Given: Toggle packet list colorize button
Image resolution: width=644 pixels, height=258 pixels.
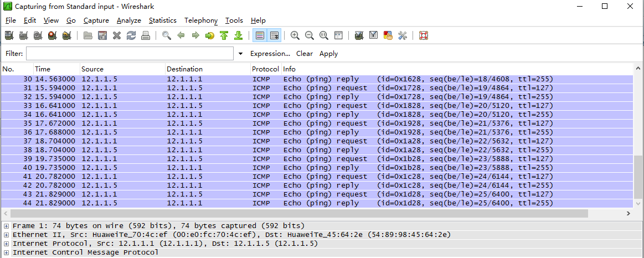Looking at the screenshot, I should [260, 36].
